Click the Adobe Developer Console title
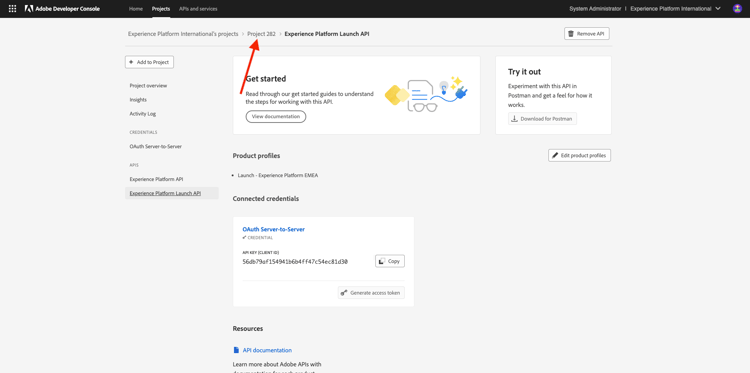 click(x=67, y=9)
